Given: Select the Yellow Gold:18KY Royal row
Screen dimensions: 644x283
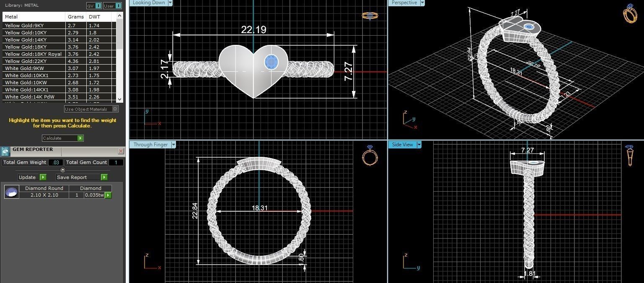Looking at the screenshot, I should pos(59,54).
